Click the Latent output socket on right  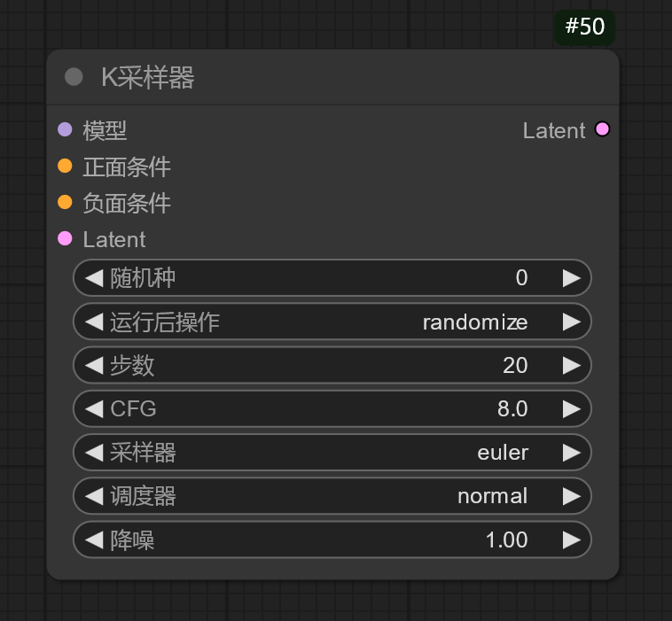coord(603,130)
